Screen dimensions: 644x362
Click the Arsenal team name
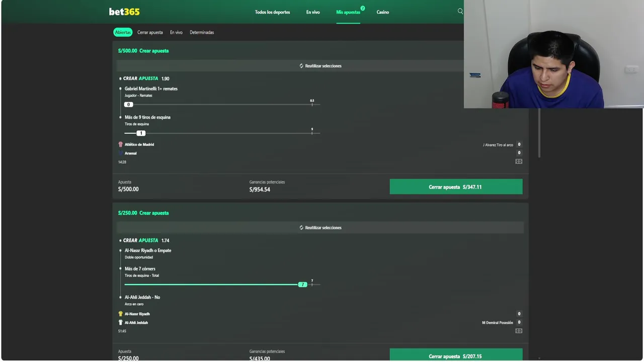coord(130,153)
